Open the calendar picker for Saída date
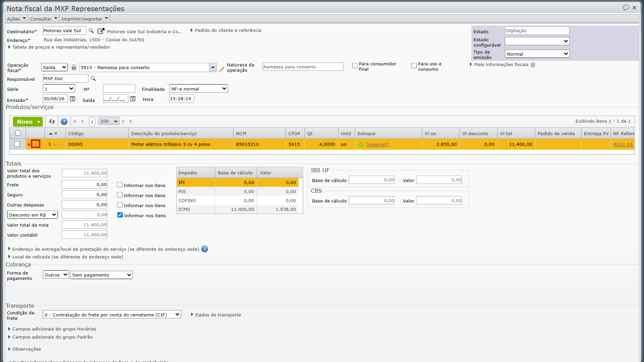 pos(133,99)
